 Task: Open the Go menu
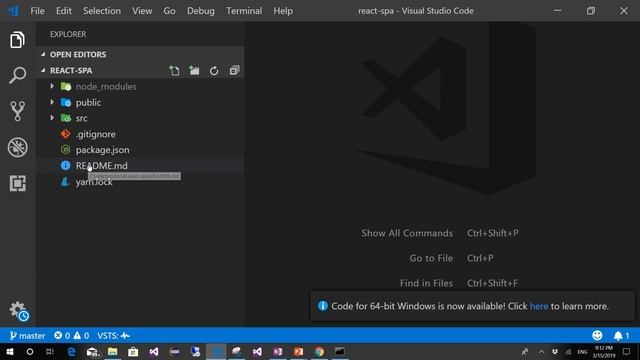pos(169,11)
